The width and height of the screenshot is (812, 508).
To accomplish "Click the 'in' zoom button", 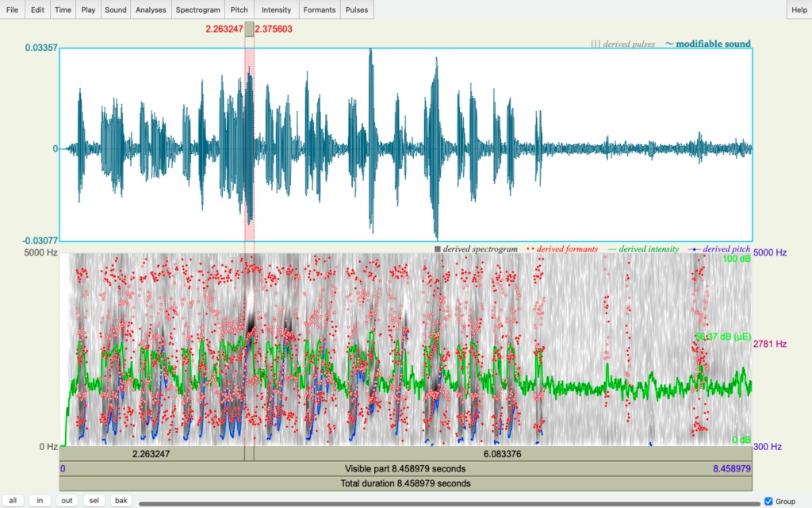I will point(40,501).
